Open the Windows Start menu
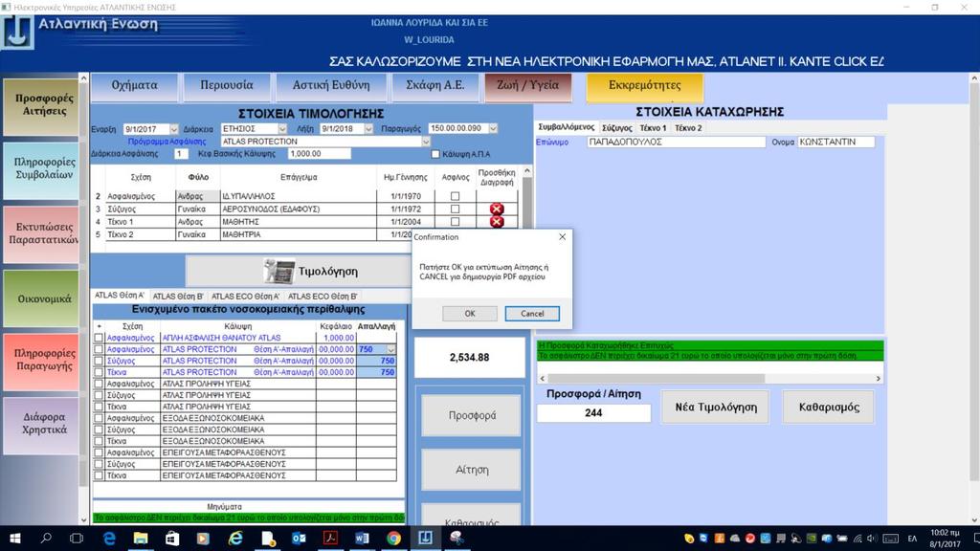The image size is (980, 551). 15,538
